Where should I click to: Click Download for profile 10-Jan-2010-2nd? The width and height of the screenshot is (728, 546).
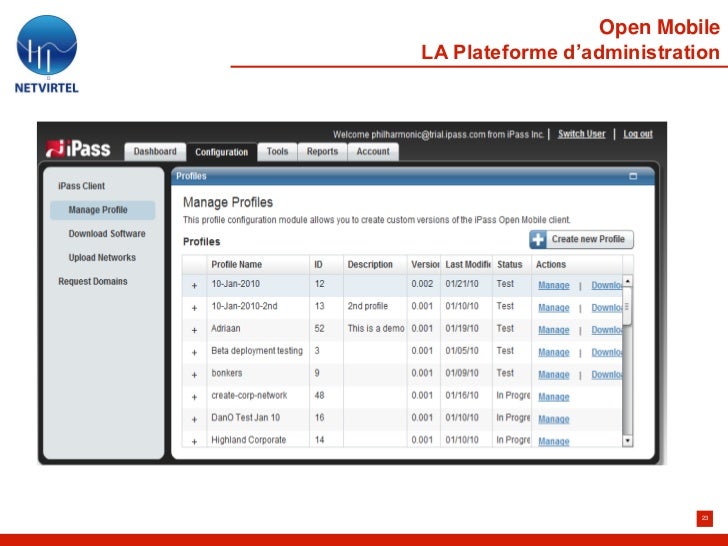tap(606, 308)
